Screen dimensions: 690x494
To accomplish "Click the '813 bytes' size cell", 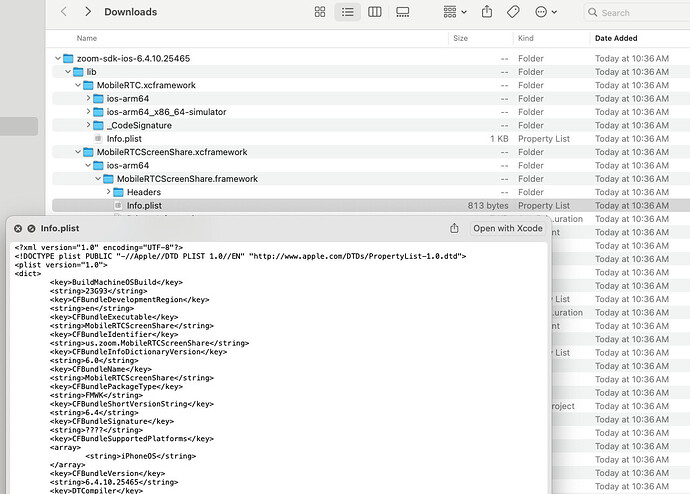I will coord(488,205).
